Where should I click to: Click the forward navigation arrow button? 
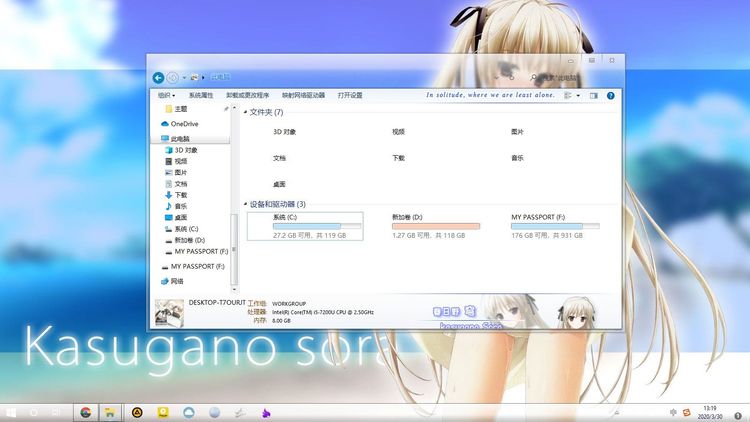(173, 78)
